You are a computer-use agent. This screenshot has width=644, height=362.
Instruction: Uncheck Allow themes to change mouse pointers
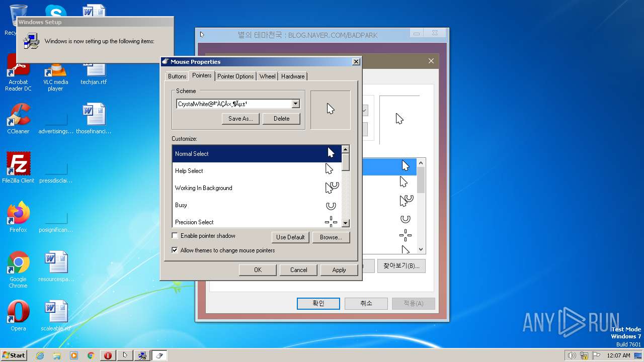click(x=175, y=250)
